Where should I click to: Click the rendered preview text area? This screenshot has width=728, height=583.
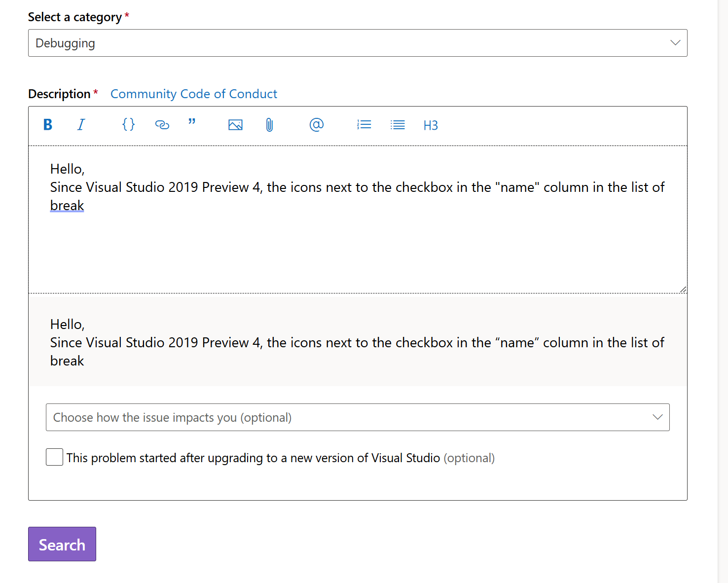[357, 342]
